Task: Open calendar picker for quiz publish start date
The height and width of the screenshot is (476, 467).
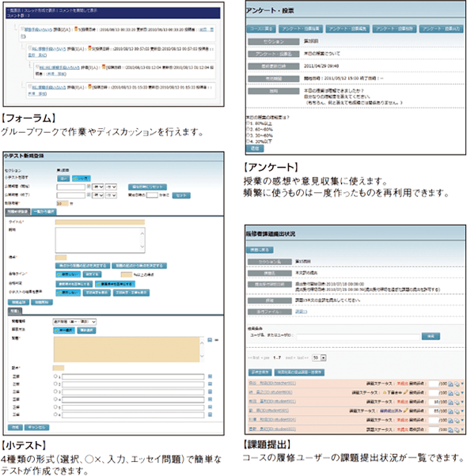Action: (89, 187)
